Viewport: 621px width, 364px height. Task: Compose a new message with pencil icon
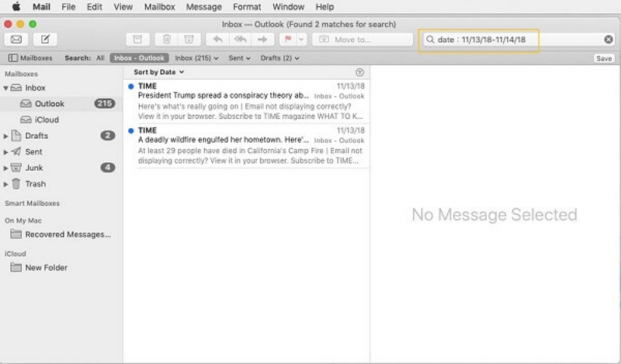tap(45, 40)
